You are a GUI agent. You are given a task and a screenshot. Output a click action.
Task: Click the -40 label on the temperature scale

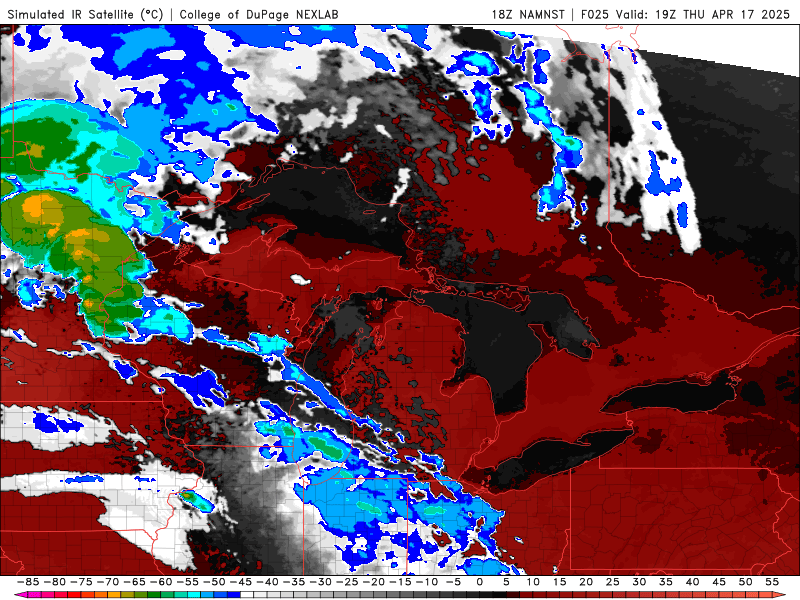point(267,582)
